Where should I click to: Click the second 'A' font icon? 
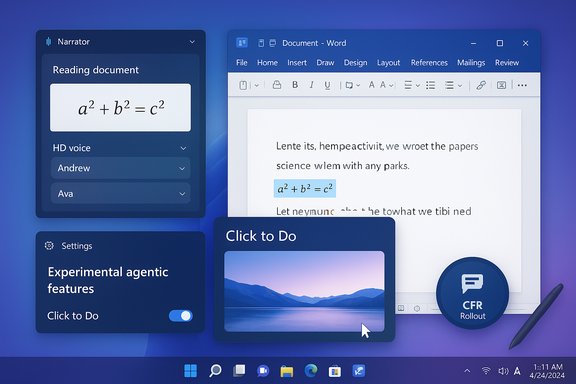(383, 85)
